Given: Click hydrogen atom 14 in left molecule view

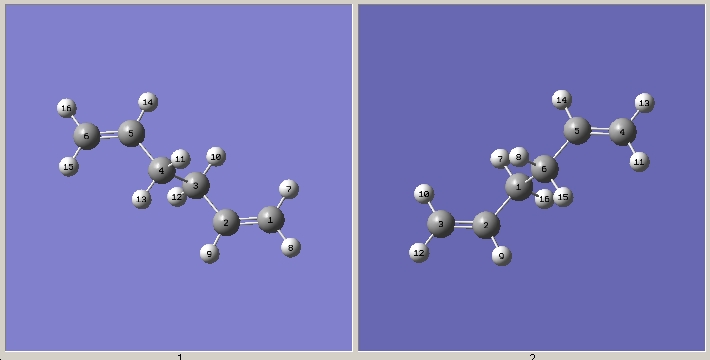Looking at the screenshot, I should [x=148, y=102].
